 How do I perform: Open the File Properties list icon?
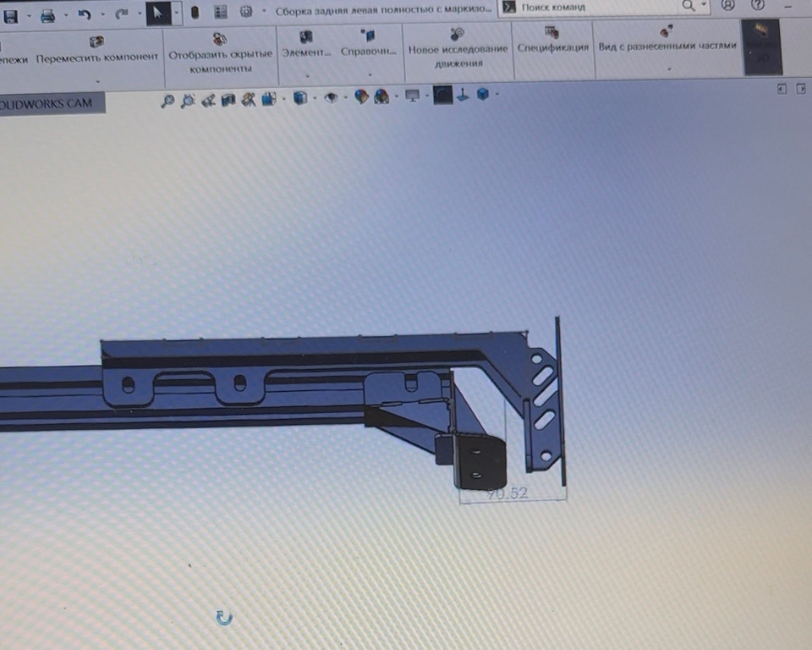point(221,13)
